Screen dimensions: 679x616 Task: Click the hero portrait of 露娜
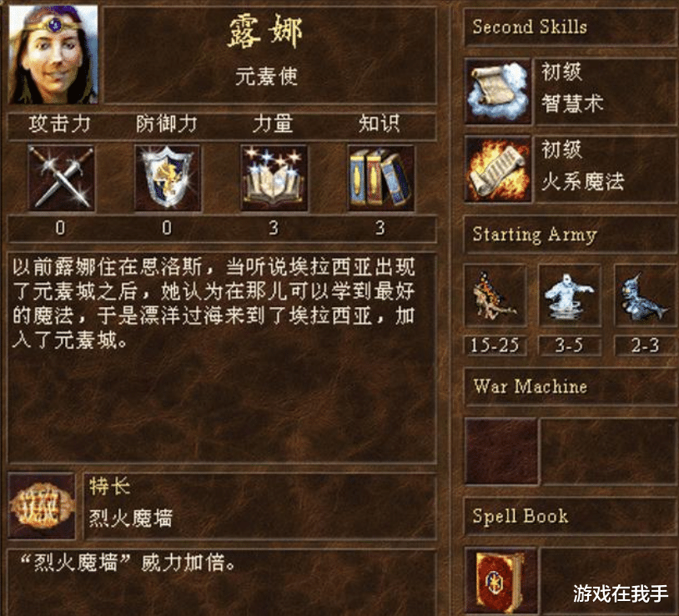point(53,54)
